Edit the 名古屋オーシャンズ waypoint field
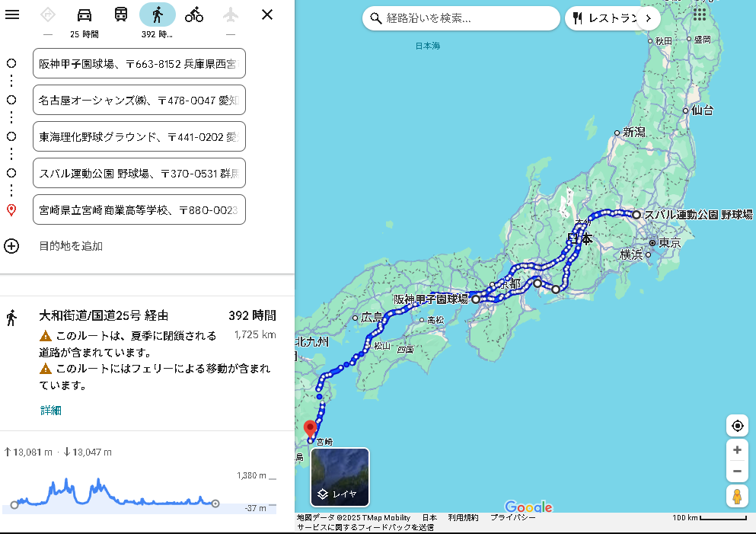The image size is (756, 534). click(139, 100)
